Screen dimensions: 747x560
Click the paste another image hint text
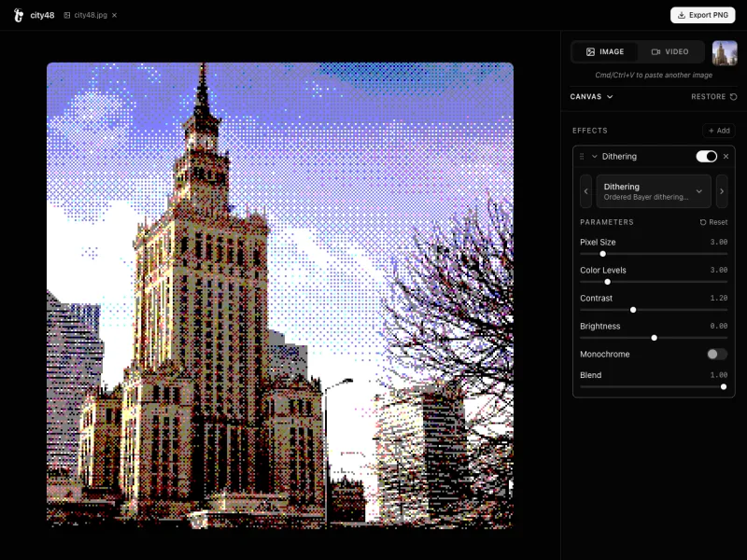654,76
